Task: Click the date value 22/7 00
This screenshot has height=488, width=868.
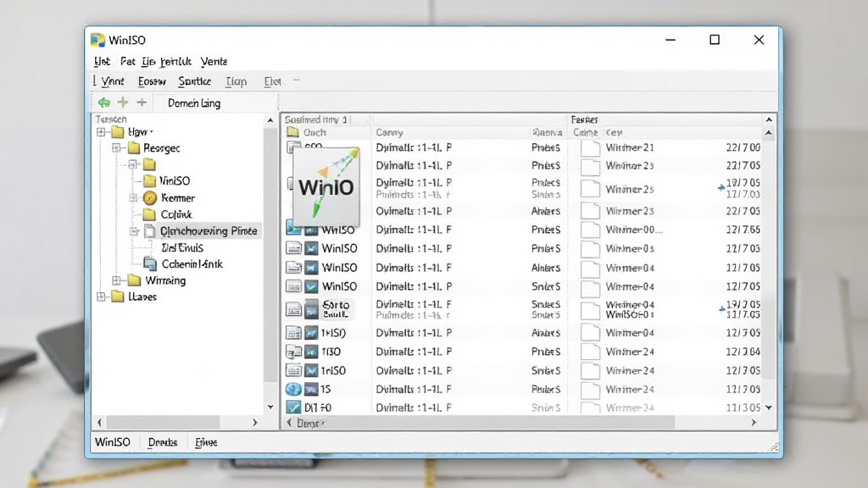Action: [743, 147]
